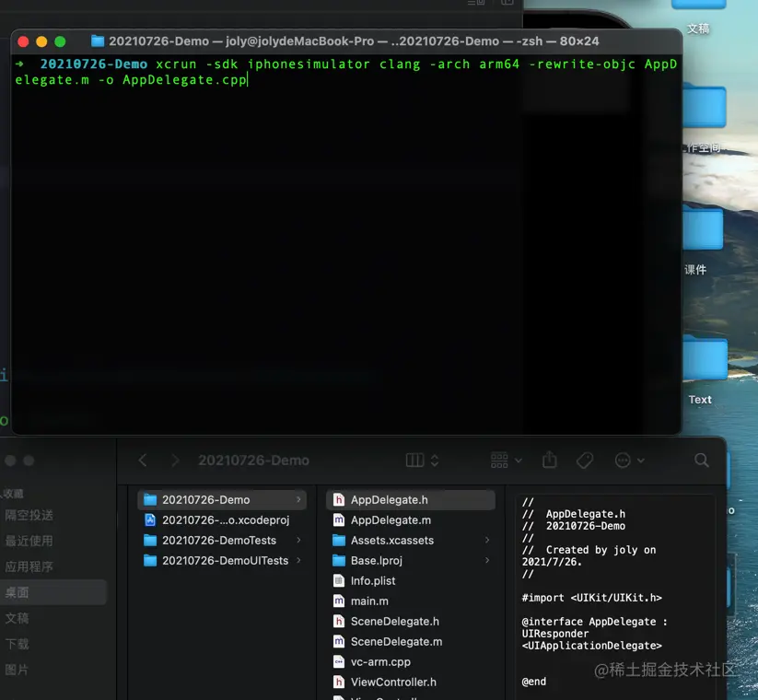Viewport: 758px width, 700px height.
Task: Click the SceneDelegate.m source file icon
Action: 339,642
